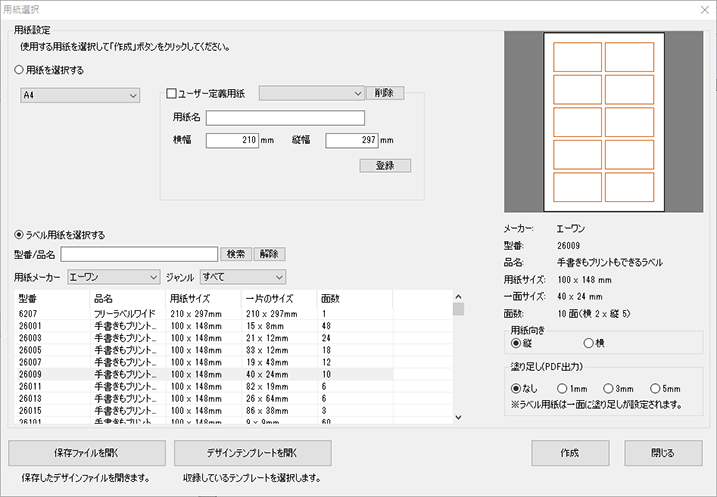
Task: Click the label list scrollbar down arrow
Action: point(459,417)
